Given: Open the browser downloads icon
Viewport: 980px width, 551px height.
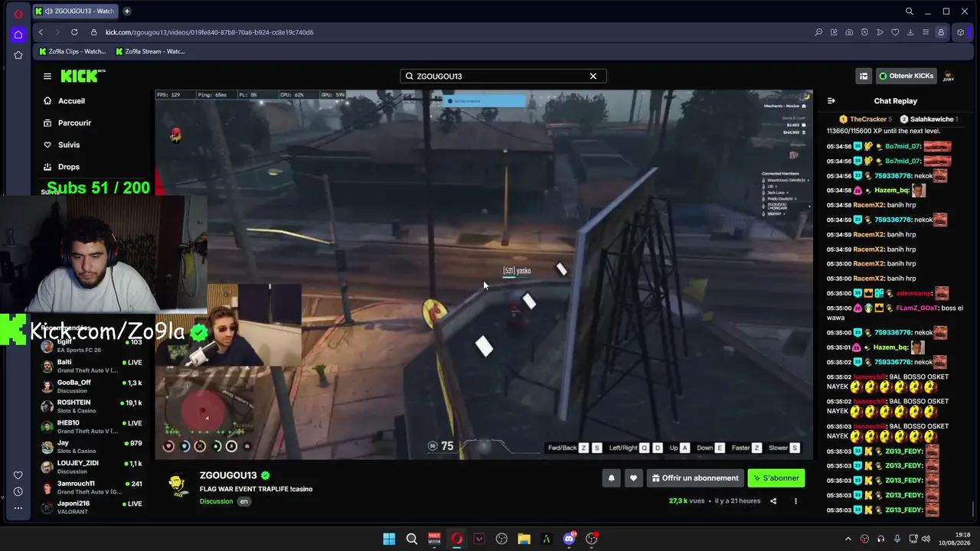Looking at the screenshot, I should pos(910,32).
